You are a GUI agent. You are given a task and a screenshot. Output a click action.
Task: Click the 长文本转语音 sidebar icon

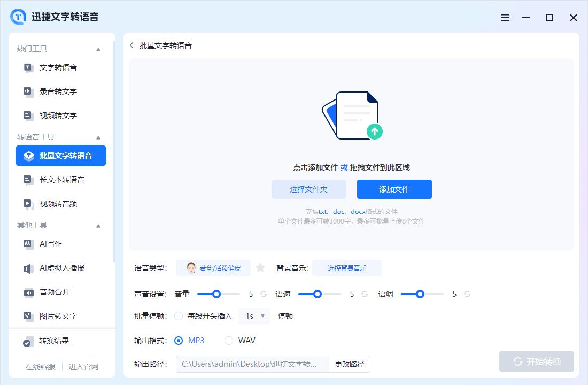coord(28,180)
